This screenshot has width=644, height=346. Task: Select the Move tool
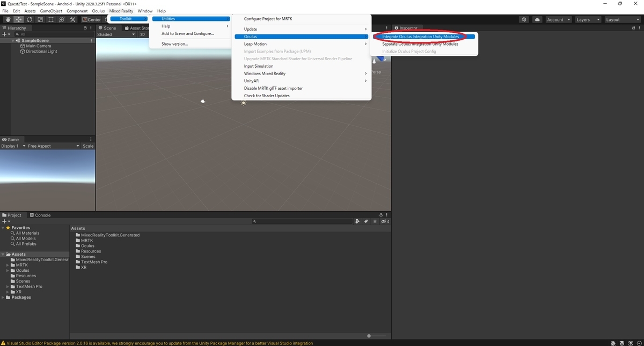[x=18, y=19]
